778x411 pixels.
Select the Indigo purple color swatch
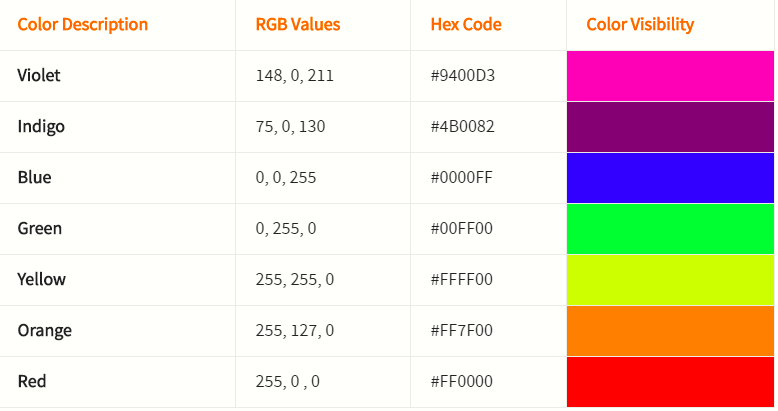coord(670,127)
